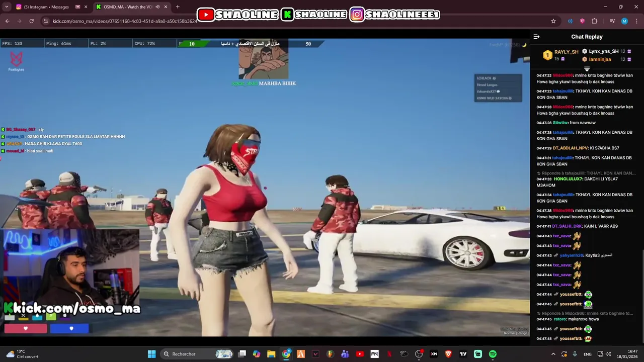Select the OSMO_MA Kick video tab
This screenshot has height=362, width=644.
click(x=132, y=7)
